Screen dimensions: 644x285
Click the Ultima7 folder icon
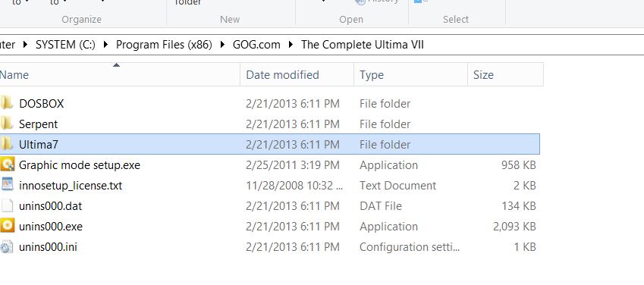7,144
